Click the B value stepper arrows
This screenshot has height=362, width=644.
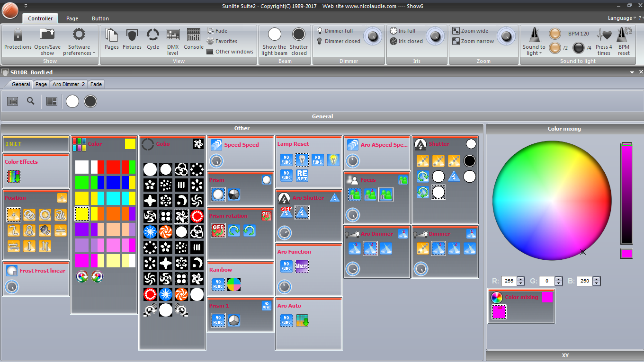click(x=597, y=281)
